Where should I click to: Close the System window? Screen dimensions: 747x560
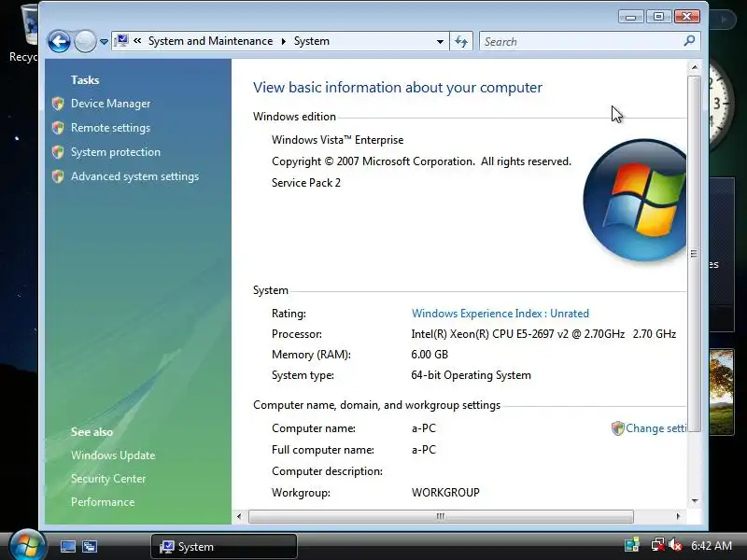tap(687, 17)
